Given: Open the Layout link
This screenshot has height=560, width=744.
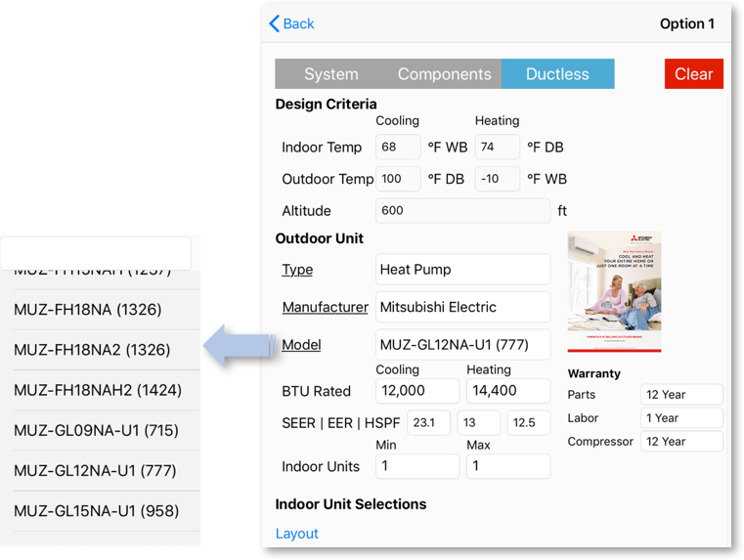Looking at the screenshot, I should pyautogui.click(x=297, y=534).
